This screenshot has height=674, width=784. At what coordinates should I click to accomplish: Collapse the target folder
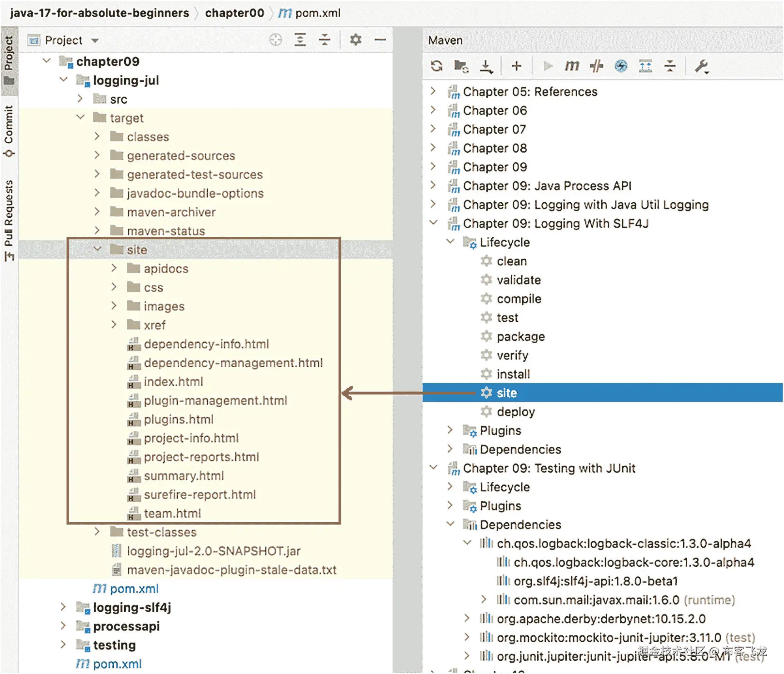80,117
